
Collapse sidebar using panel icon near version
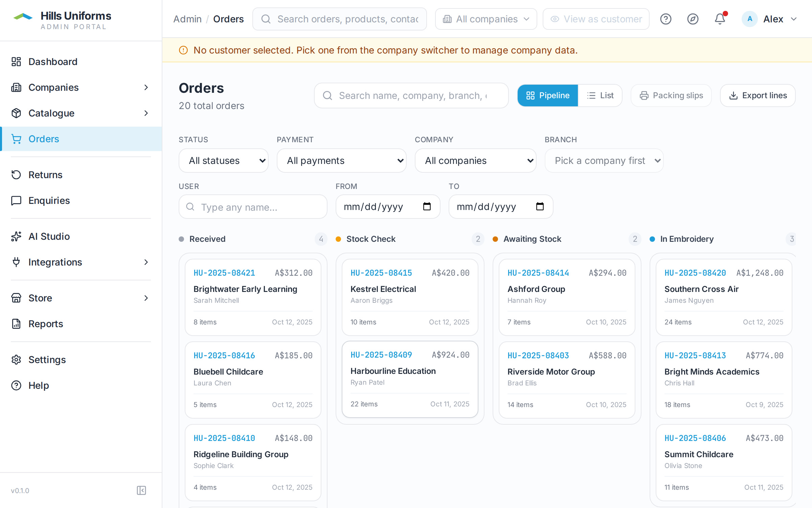point(141,490)
